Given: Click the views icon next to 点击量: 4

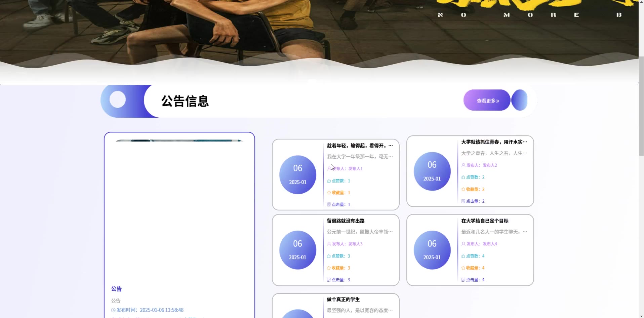Looking at the screenshot, I should pos(463,280).
